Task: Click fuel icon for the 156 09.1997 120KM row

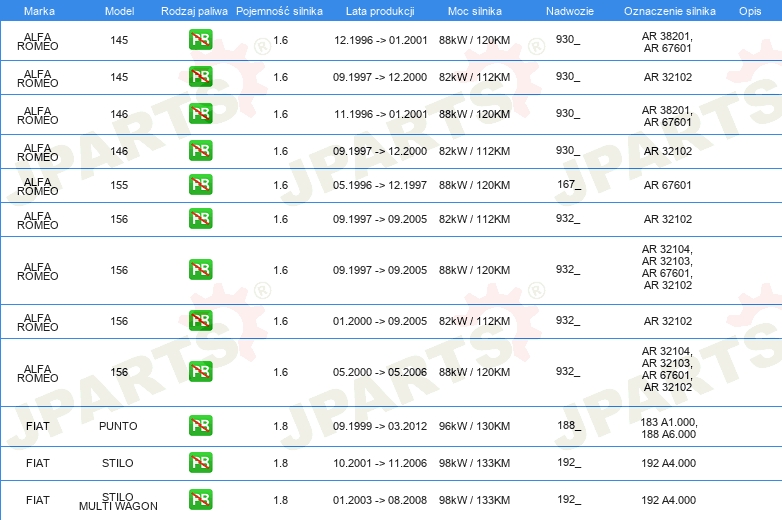Action: (200, 270)
